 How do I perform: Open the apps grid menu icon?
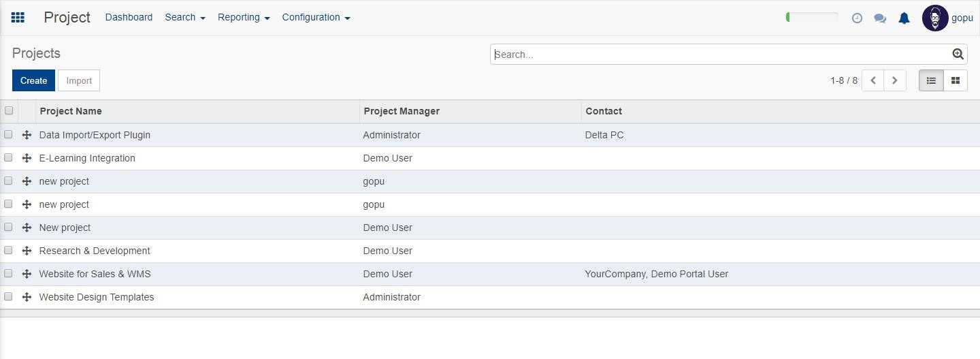(18, 18)
